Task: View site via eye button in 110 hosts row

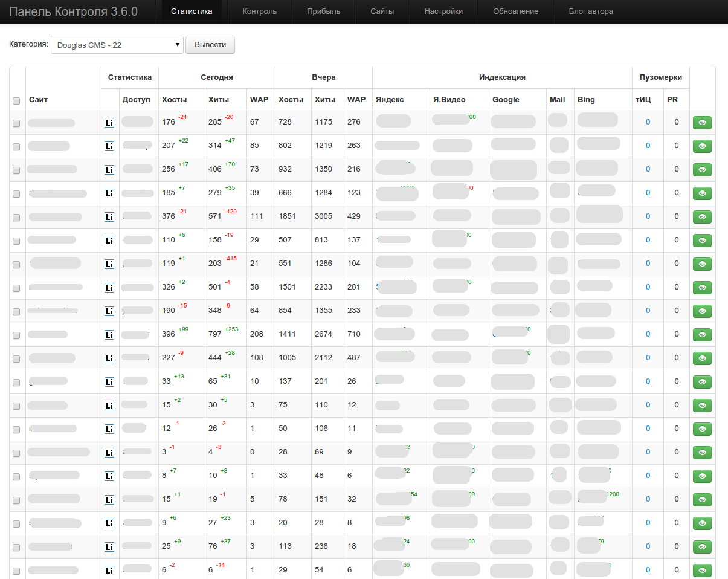Action: (x=702, y=241)
